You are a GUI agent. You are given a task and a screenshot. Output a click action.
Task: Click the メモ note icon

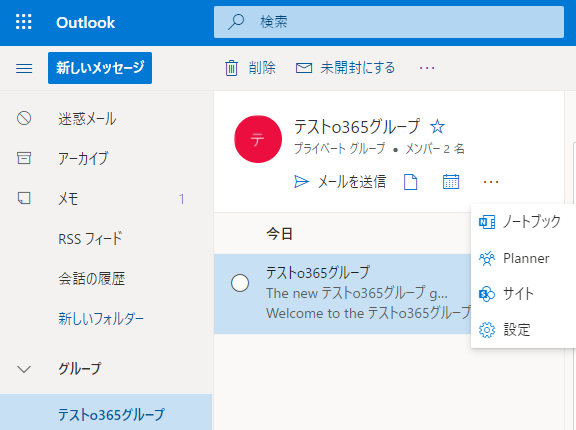point(24,198)
